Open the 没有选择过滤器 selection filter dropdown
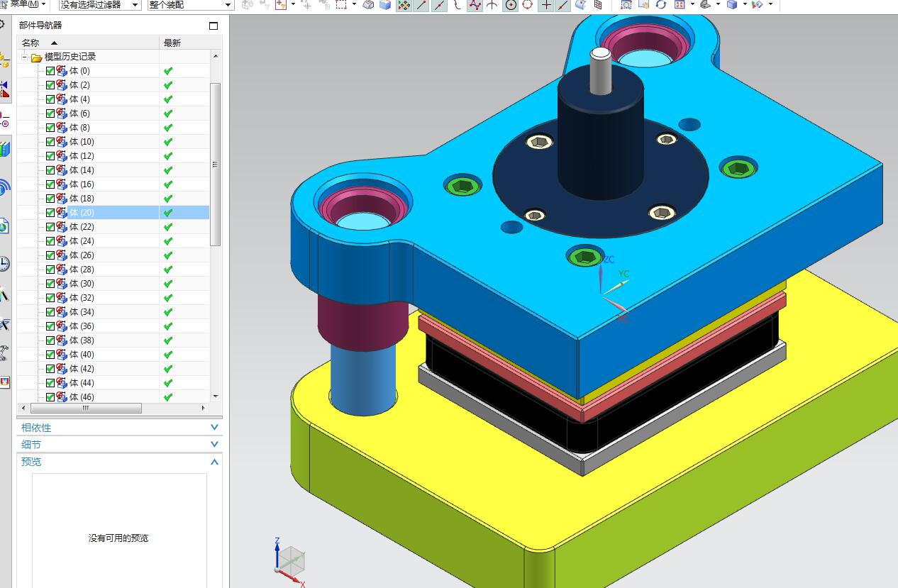This screenshot has height=588, width=898. [x=99, y=5]
